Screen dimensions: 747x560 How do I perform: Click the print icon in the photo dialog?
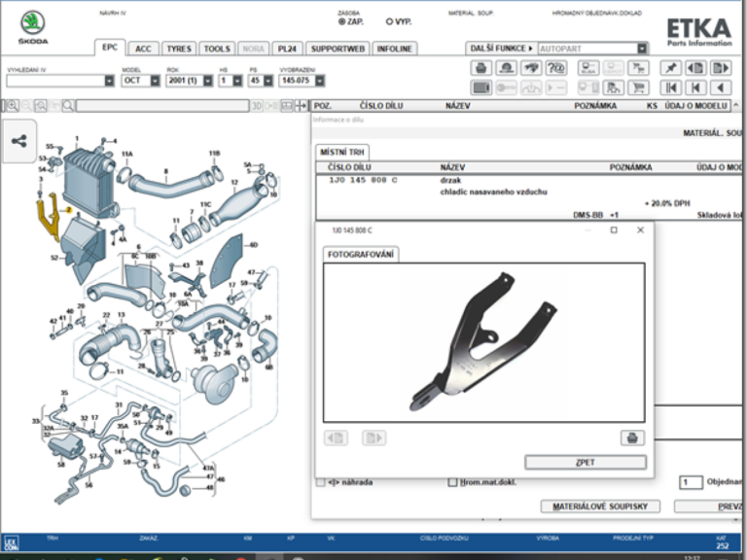632,437
